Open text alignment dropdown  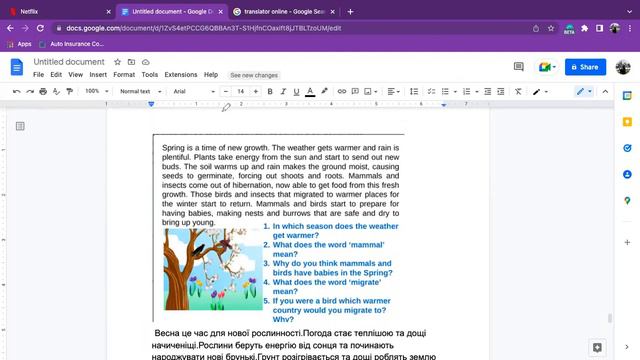click(393, 91)
